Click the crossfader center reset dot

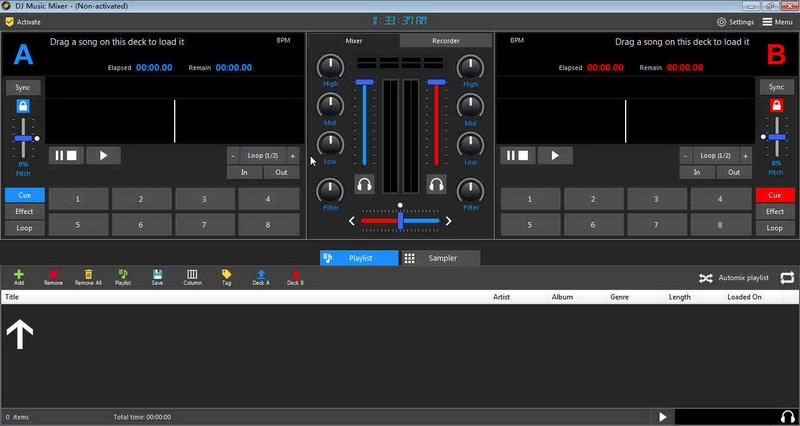400,205
